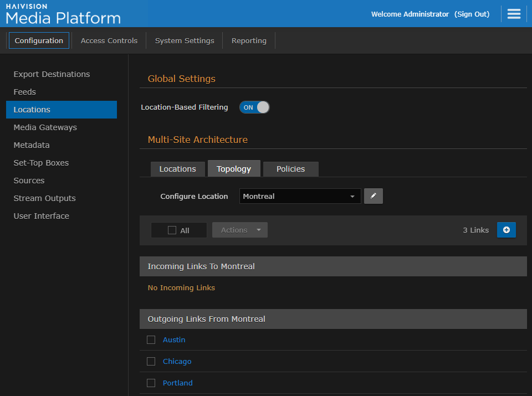The height and width of the screenshot is (396, 532).
Task: Check the All links checkbox
Action: point(172,230)
